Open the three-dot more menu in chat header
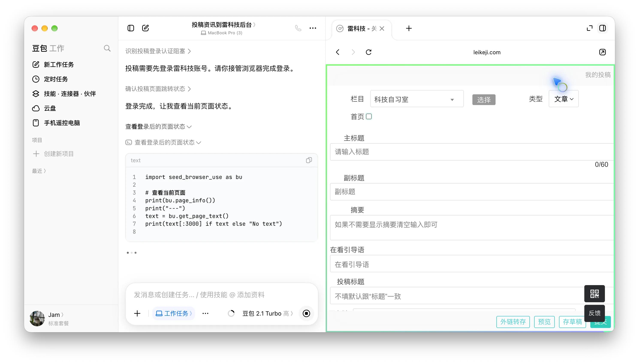The image size is (639, 364). [x=313, y=28]
